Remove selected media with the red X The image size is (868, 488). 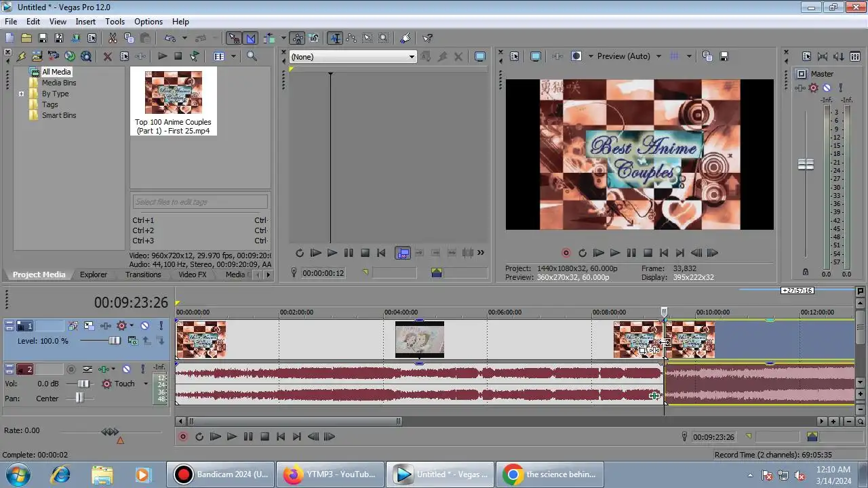[x=107, y=56]
